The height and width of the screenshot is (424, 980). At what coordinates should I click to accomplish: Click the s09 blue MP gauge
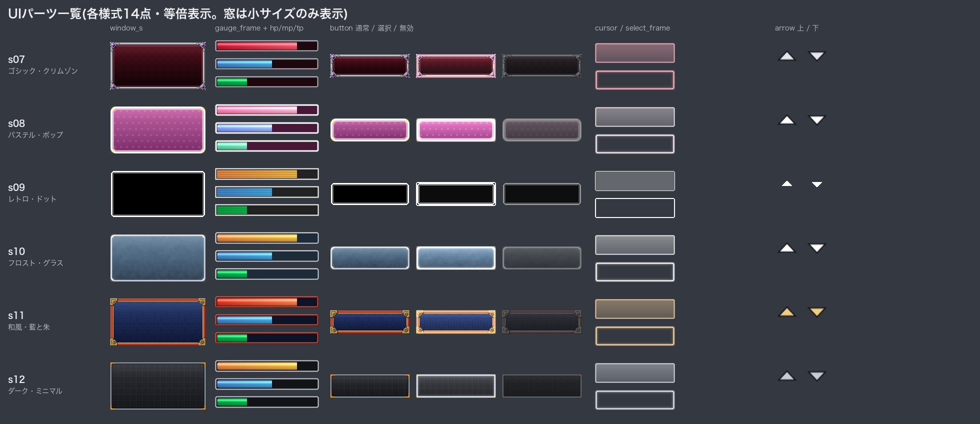pyautogui.click(x=267, y=192)
